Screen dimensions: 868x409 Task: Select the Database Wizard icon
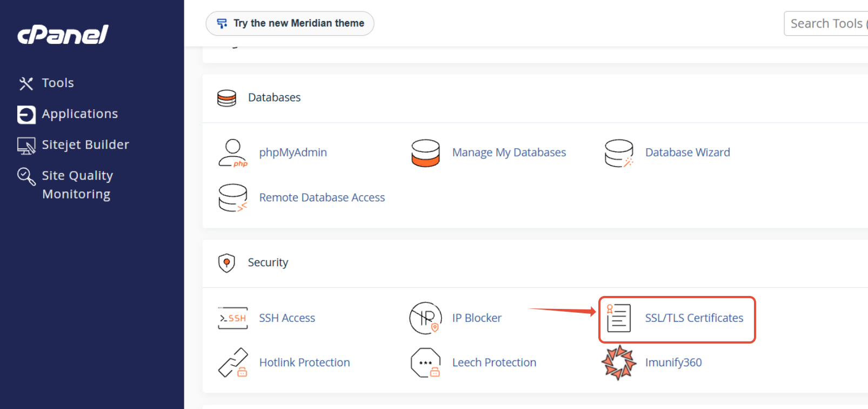tap(619, 153)
